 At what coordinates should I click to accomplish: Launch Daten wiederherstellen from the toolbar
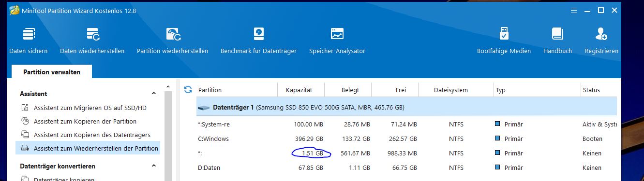tap(92, 41)
